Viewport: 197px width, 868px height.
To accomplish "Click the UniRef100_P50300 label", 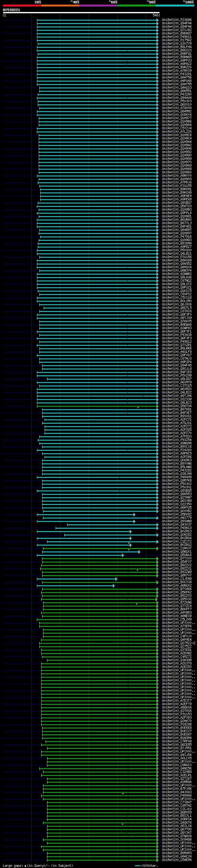I will click(x=177, y=250).
